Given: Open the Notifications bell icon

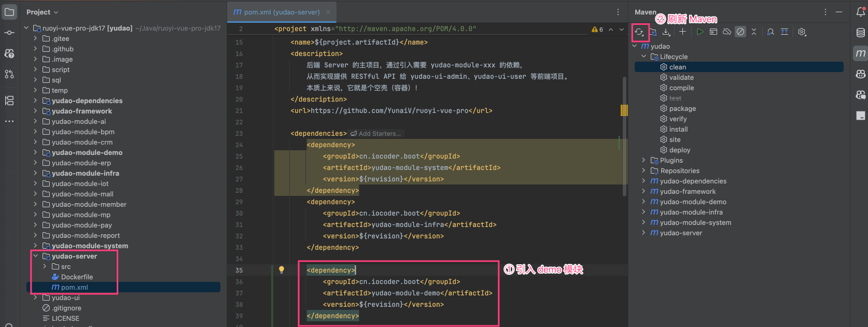Looking at the screenshot, I should [860, 12].
